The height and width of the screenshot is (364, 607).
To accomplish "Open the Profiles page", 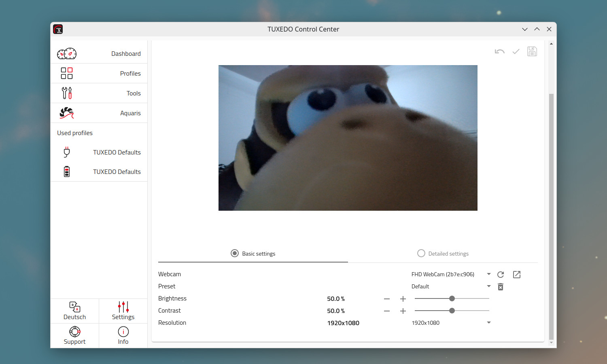I will tap(99, 74).
